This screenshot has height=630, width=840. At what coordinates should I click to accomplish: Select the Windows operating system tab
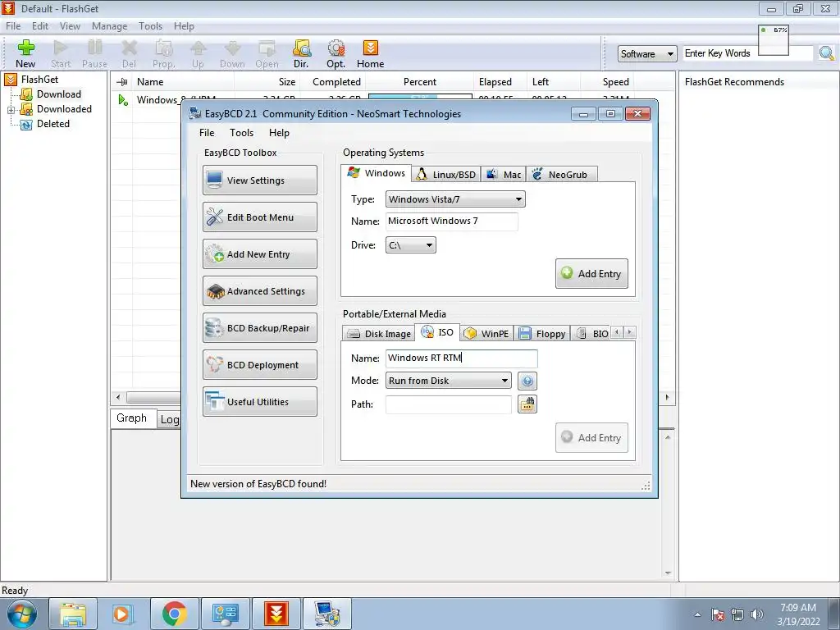(376, 173)
